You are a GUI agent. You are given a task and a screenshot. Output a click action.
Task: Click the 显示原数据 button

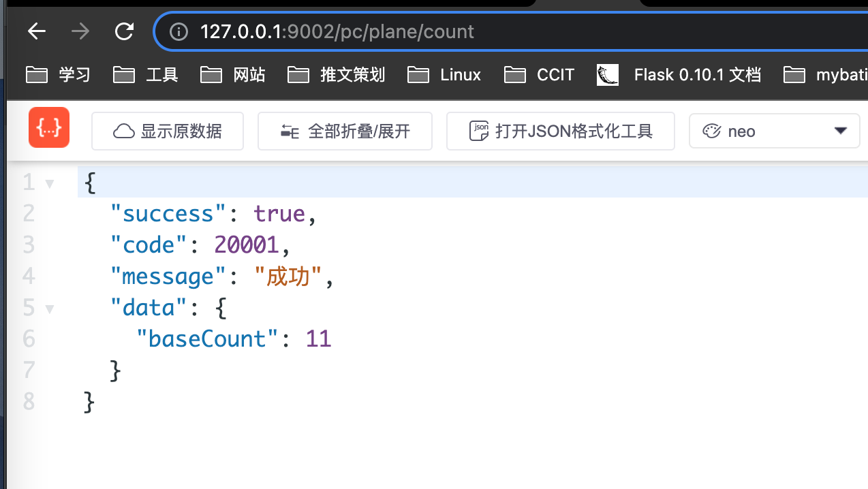pos(168,131)
